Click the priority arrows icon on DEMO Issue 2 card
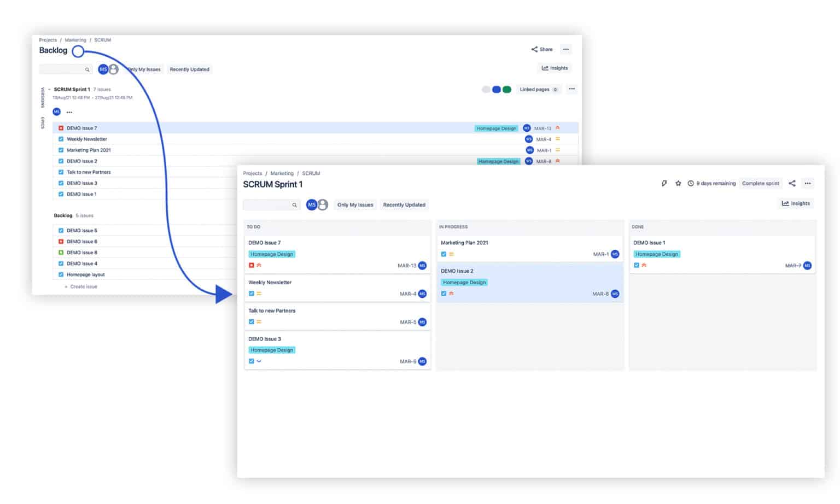This screenshot has width=840, height=504. (451, 294)
